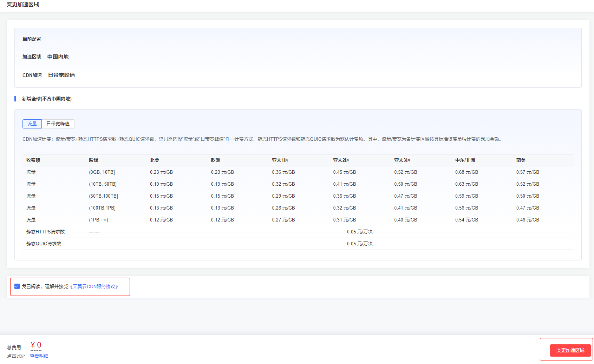This screenshot has height=364, width=594.
Task: Click the 0.63 元/GB 中东/非洲 price
Action: pyautogui.click(x=466, y=184)
